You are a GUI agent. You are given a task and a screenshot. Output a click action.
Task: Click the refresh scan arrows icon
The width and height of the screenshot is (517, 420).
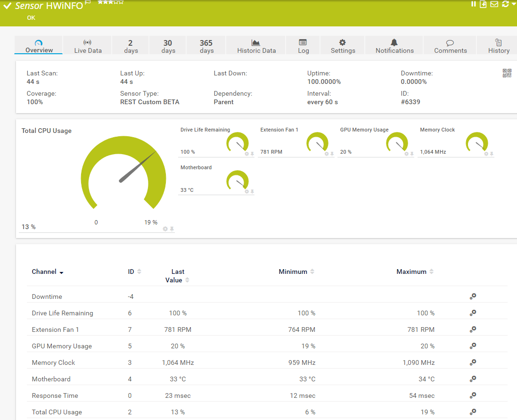(x=505, y=4)
